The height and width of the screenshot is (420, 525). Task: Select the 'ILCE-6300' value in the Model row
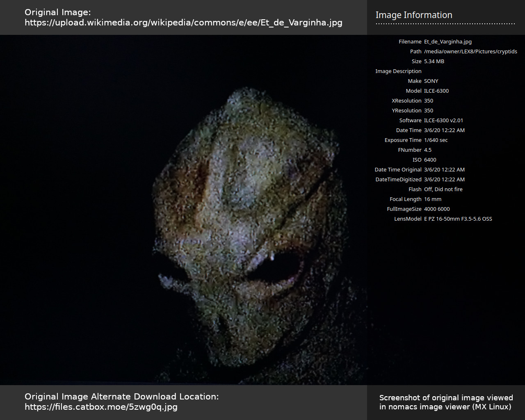pyautogui.click(x=436, y=91)
